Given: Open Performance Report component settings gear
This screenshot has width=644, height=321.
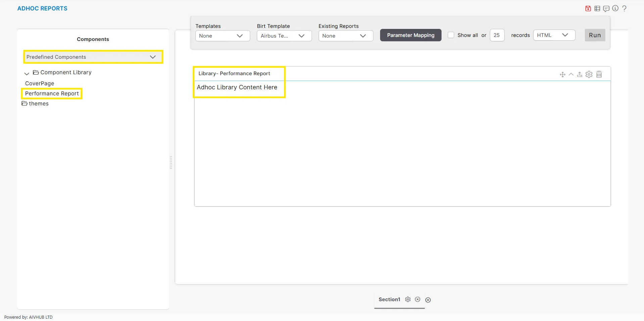Looking at the screenshot, I should [589, 75].
